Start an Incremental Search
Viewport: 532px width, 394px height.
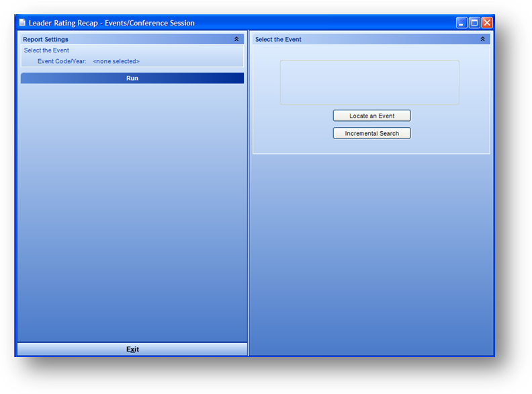[371, 134]
